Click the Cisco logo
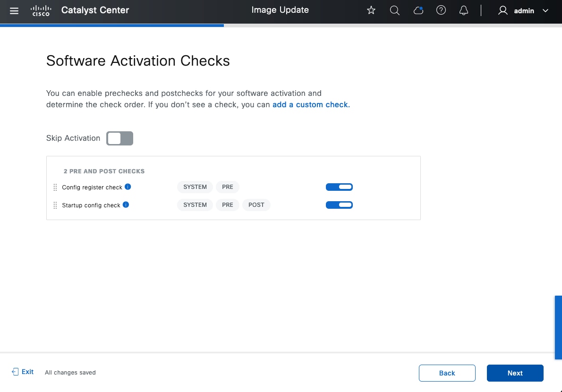 coord(41,10)
